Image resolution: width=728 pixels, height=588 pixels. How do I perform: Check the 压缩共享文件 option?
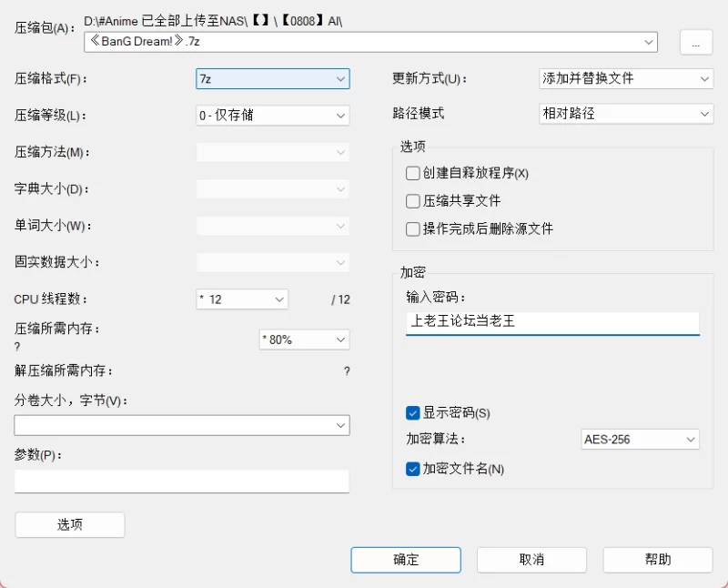coord(413,200)
